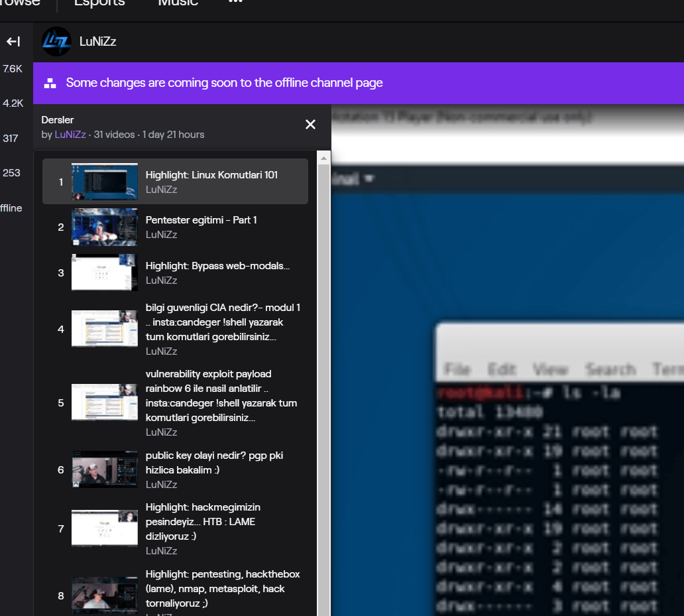Screen dimensions: 684x616
Task: Open the LuNiZz channel avatar
Action: [x=56, y=42]
